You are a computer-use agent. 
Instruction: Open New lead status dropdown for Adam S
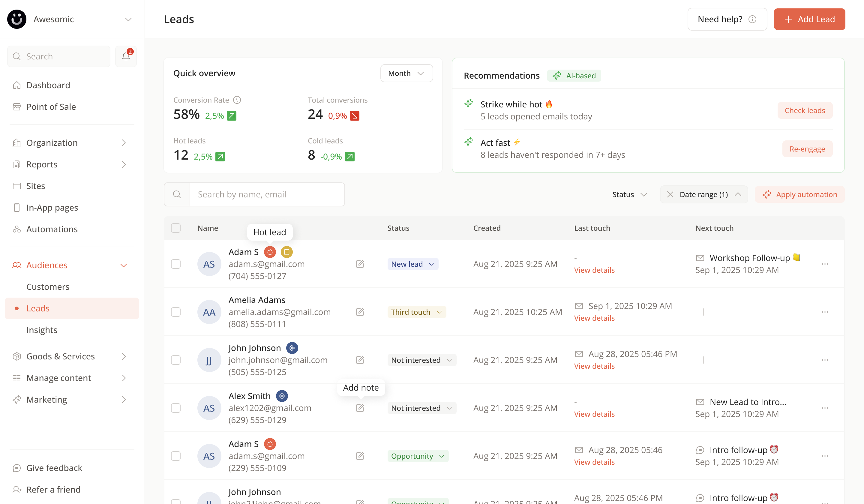413,264
